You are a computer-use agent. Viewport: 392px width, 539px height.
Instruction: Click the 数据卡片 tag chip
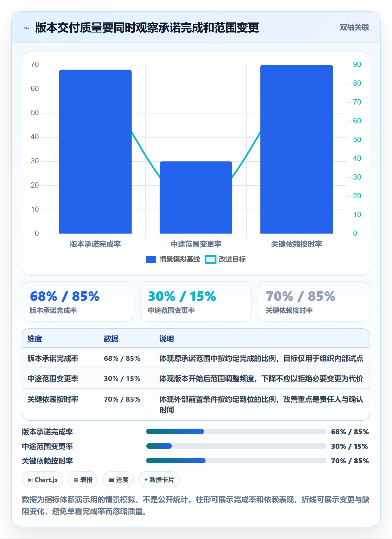[159, 480]
